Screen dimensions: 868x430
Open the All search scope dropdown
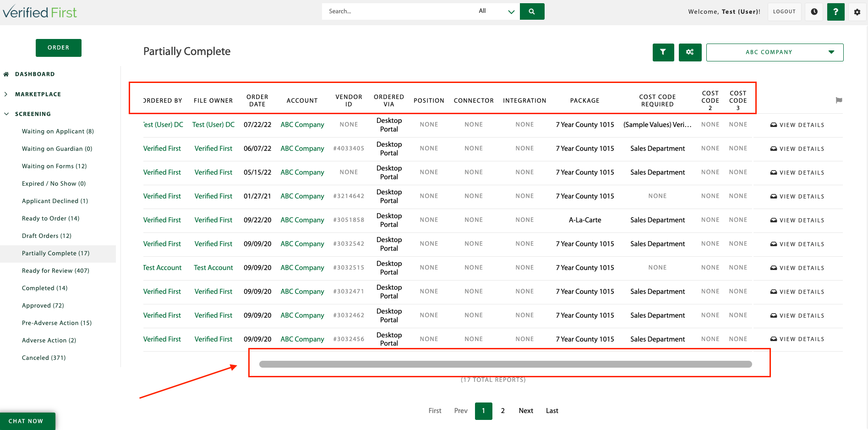coord(497,11)
